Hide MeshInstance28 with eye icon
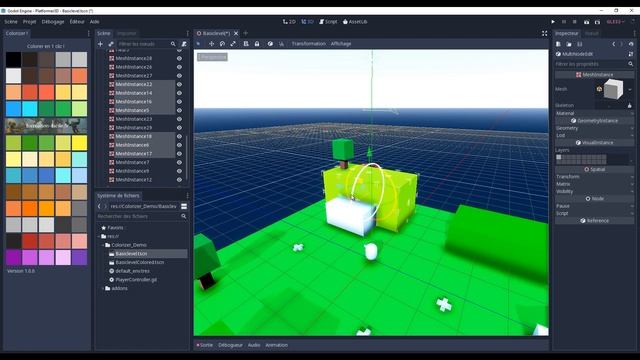Viewport: 640px width, 360px height. [179, 58]
